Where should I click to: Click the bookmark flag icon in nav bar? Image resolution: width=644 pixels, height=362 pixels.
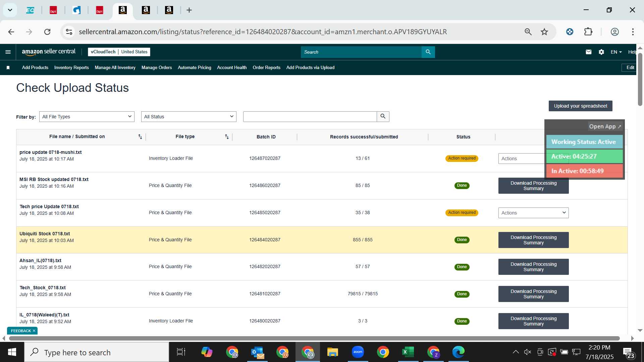pyautogui.click(x=8, y=68)
